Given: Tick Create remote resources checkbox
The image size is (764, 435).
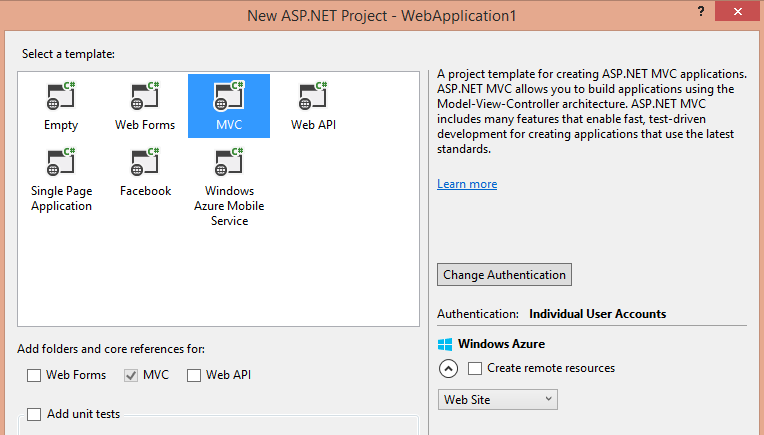Looking at the screenshot, I should tap(475, 368).
